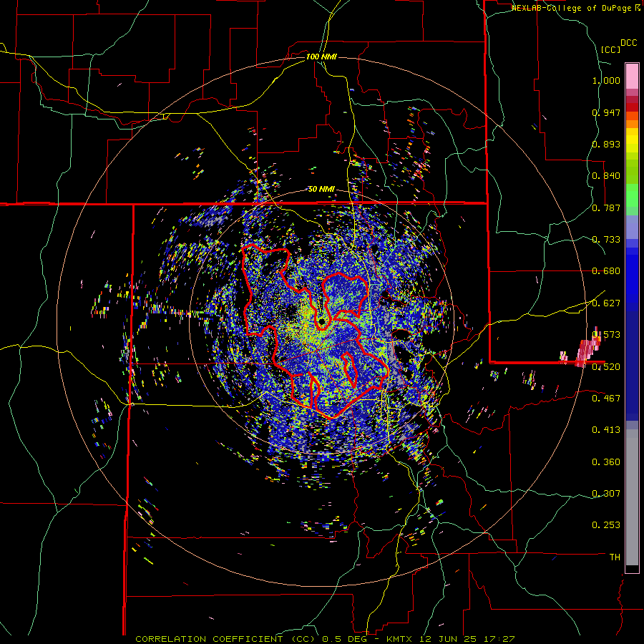Select the 1.000 legend value
Screen dimensions: 644x644
coord(606,80)
